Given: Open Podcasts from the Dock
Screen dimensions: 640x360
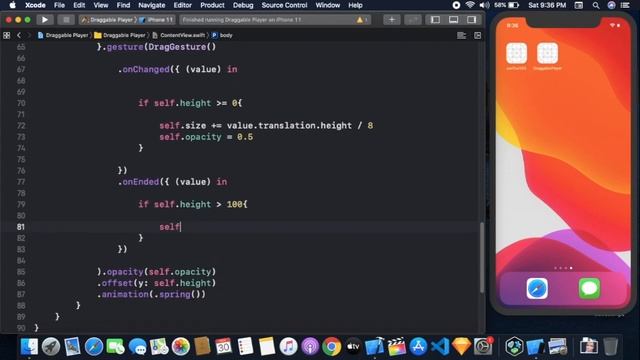Looking at the screenshot, I should 310,347.
